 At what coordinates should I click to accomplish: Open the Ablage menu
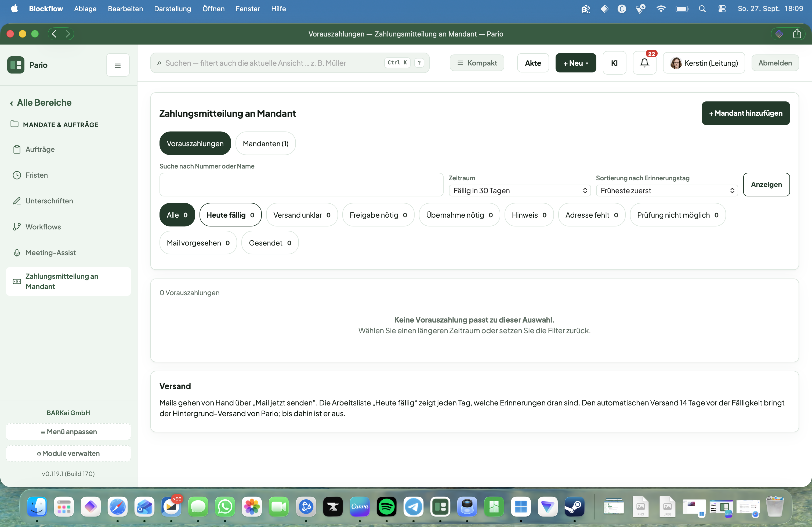point(85,9)
